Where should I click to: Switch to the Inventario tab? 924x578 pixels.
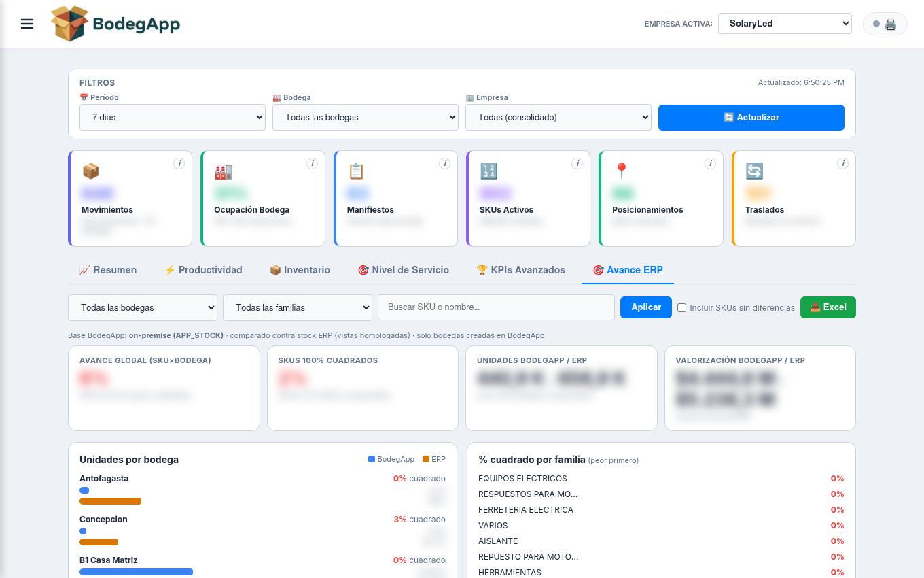[x=300, y=270]
